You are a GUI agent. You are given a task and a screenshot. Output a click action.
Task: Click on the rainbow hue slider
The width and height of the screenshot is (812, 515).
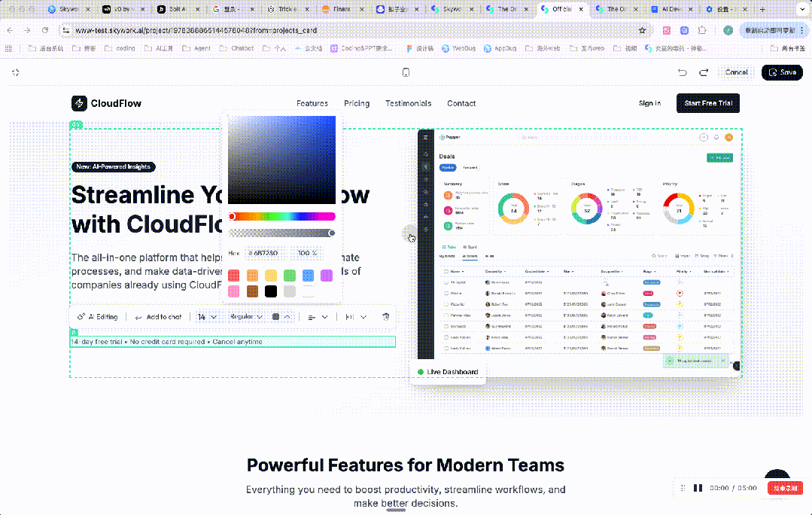[x=282, y=217]
